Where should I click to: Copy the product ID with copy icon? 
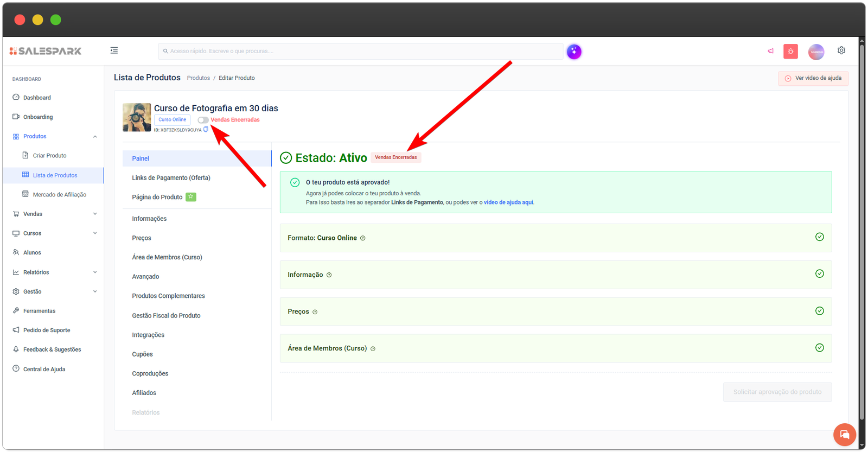[206, 130]
